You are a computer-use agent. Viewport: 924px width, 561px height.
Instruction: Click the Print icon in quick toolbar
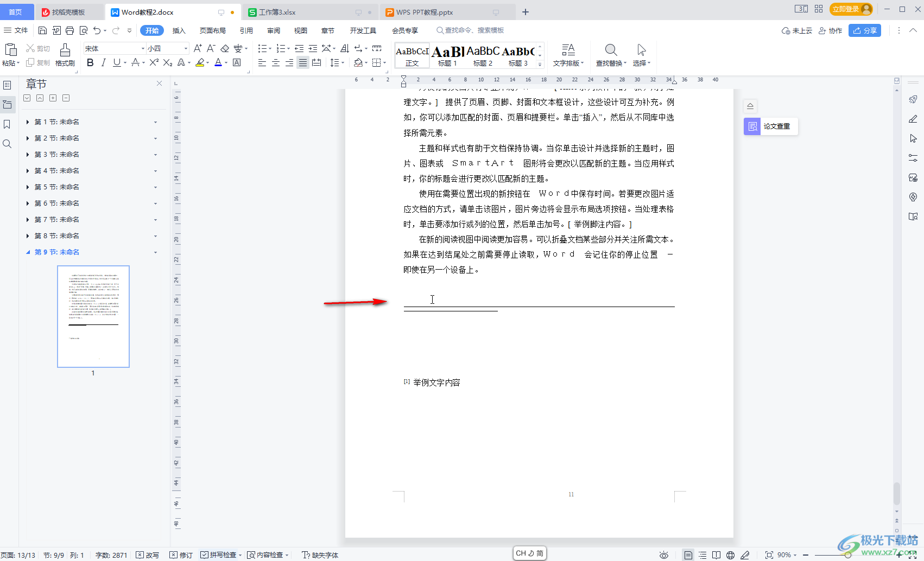pos(69,30)
